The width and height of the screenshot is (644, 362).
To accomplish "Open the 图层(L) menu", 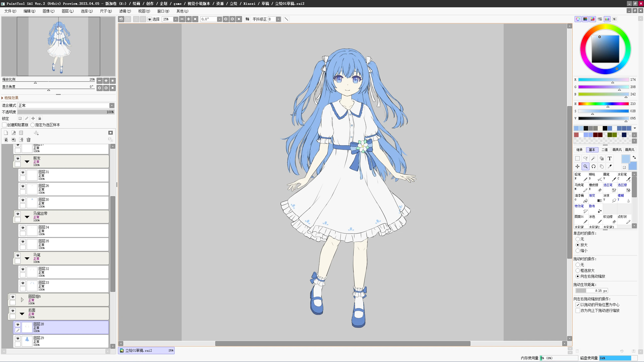I will click(68, 11).
